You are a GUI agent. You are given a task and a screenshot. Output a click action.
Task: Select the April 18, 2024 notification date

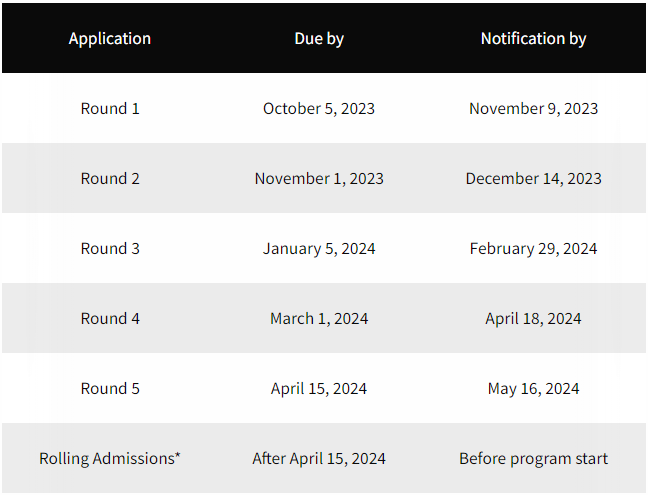click(534, 319)
